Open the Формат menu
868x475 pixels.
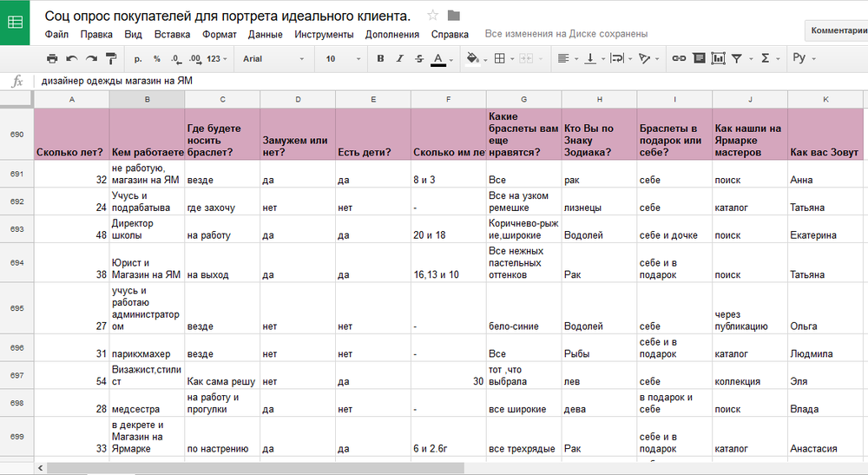219,35
